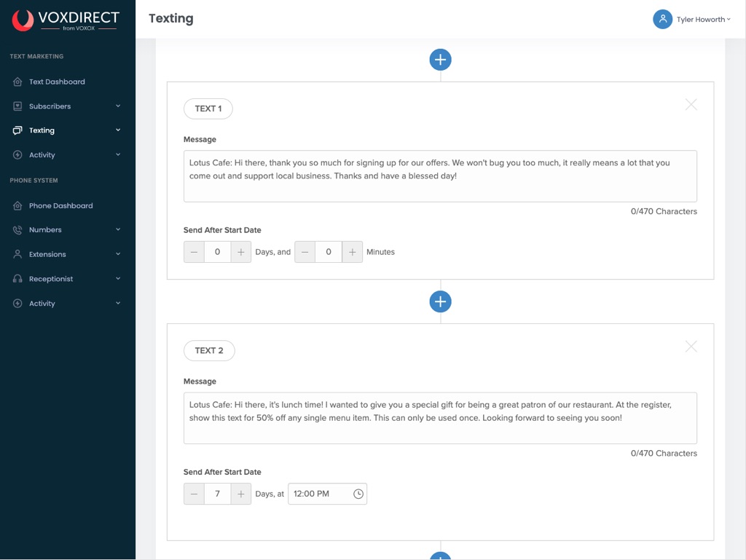Click the Extensions person icon
The image size is (746, 560).
(17, 254)
